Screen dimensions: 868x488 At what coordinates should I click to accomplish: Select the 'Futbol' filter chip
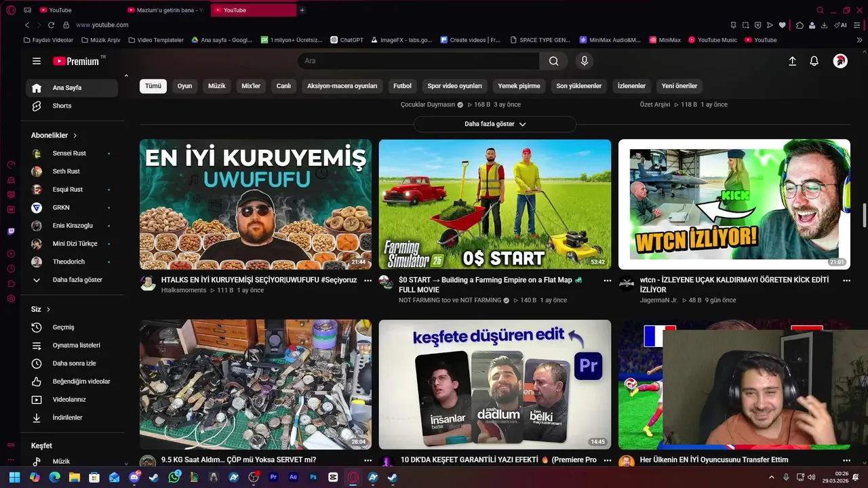[402, 86]
